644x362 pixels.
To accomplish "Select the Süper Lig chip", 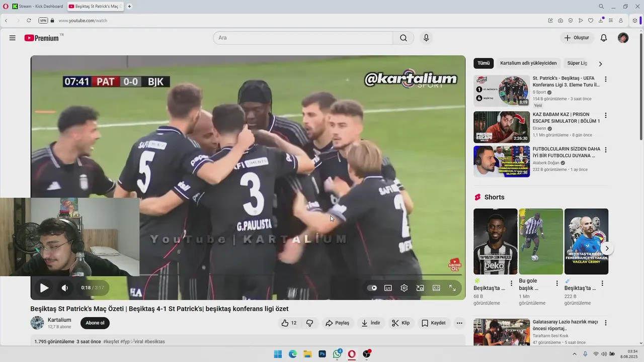I will point(577,63).
